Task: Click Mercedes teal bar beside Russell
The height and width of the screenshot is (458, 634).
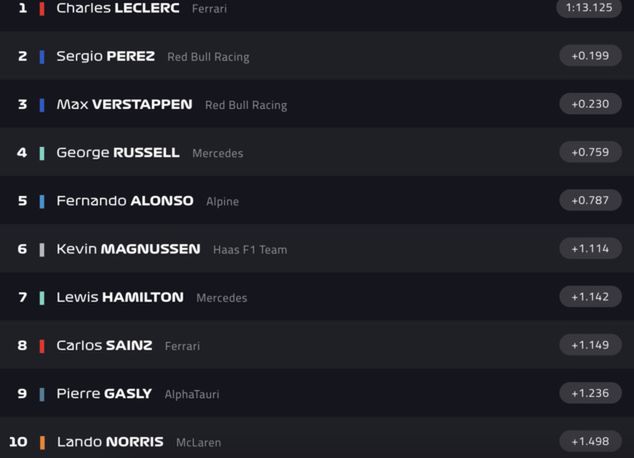Action: point(42,153)
